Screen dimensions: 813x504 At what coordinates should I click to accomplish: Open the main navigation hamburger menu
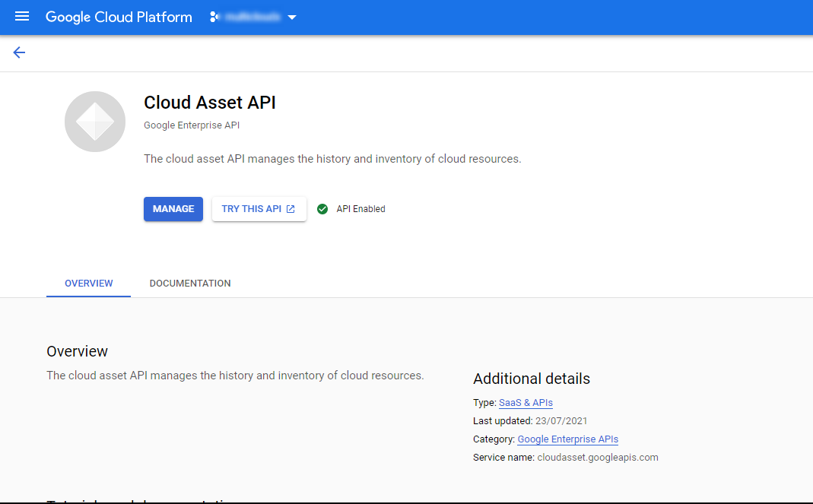coord(22,17)
